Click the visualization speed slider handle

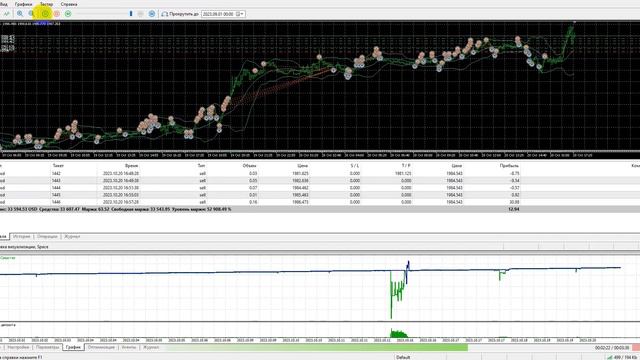click(131, 14)
